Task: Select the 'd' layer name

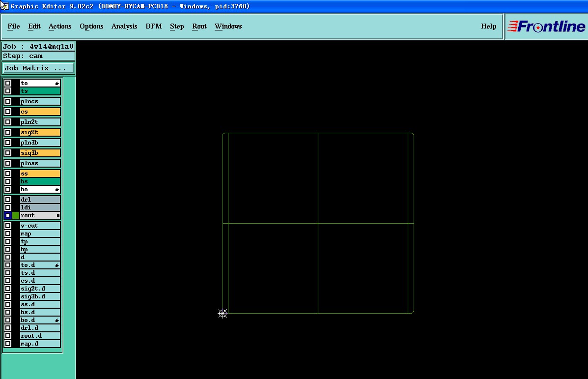Action: (40, 258)
